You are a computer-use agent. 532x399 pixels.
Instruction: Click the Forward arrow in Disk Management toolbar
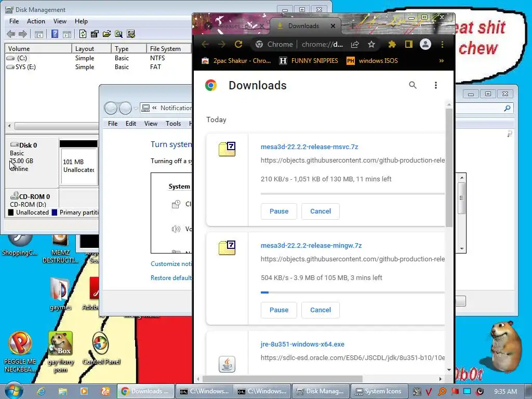23,34
